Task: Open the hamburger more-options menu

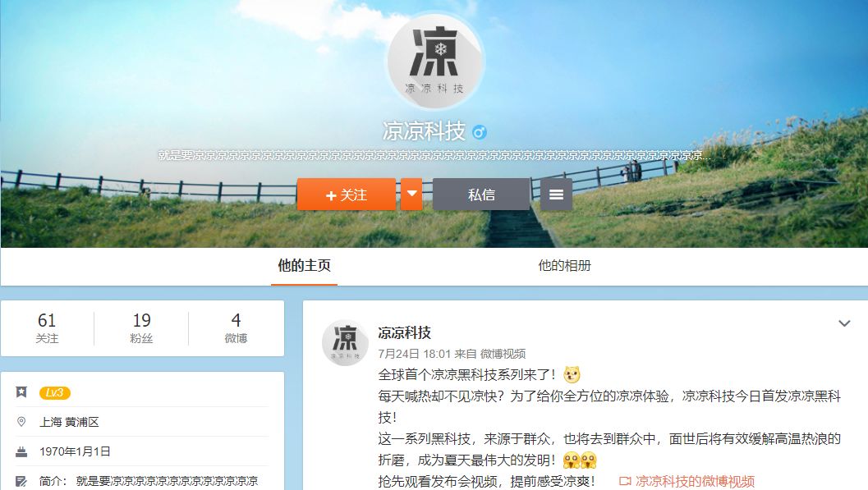Action: click(556, 195)
